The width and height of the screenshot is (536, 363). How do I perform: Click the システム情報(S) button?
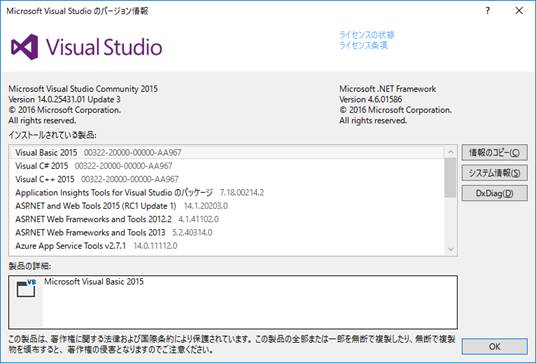(494, 173)
